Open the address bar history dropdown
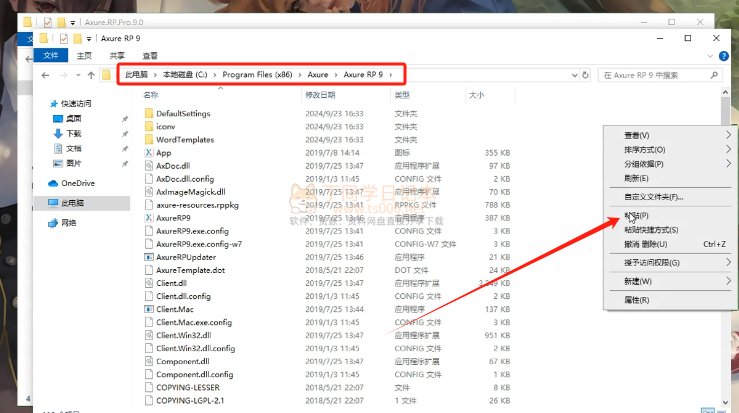 click(575, 75)
